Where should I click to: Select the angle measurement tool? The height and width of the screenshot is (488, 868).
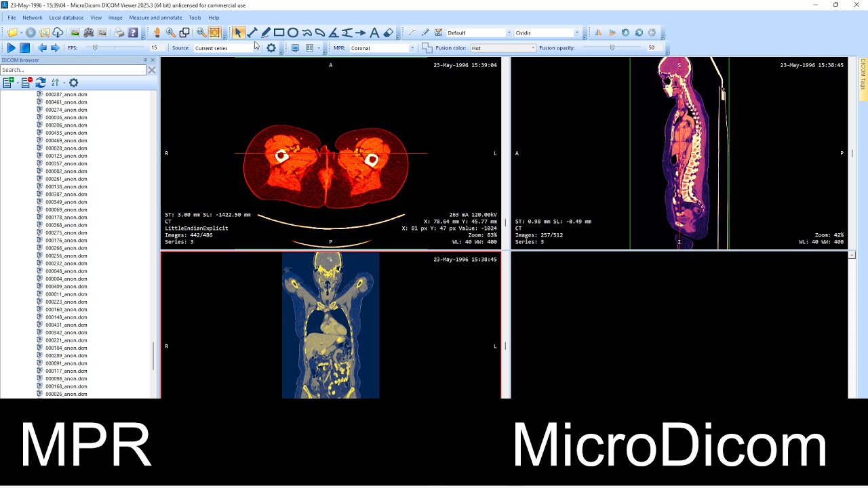click(334, 33)
